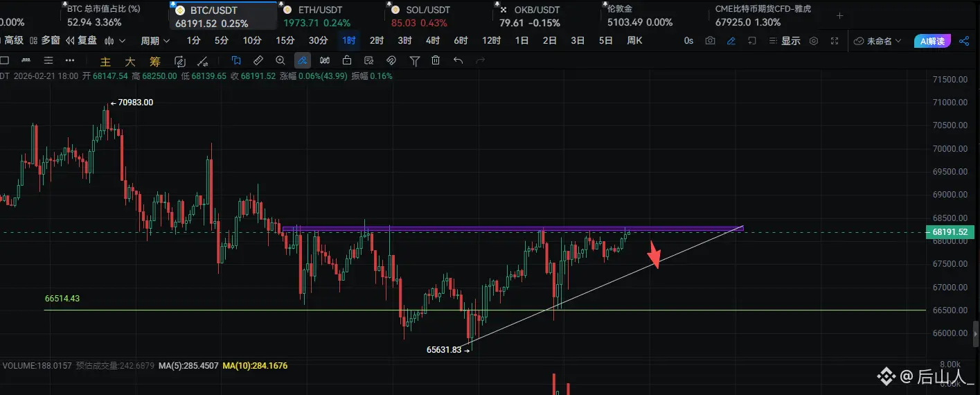Click the share icon
Viewport: 980px width, 395px height.
click(x=964, y=41)
